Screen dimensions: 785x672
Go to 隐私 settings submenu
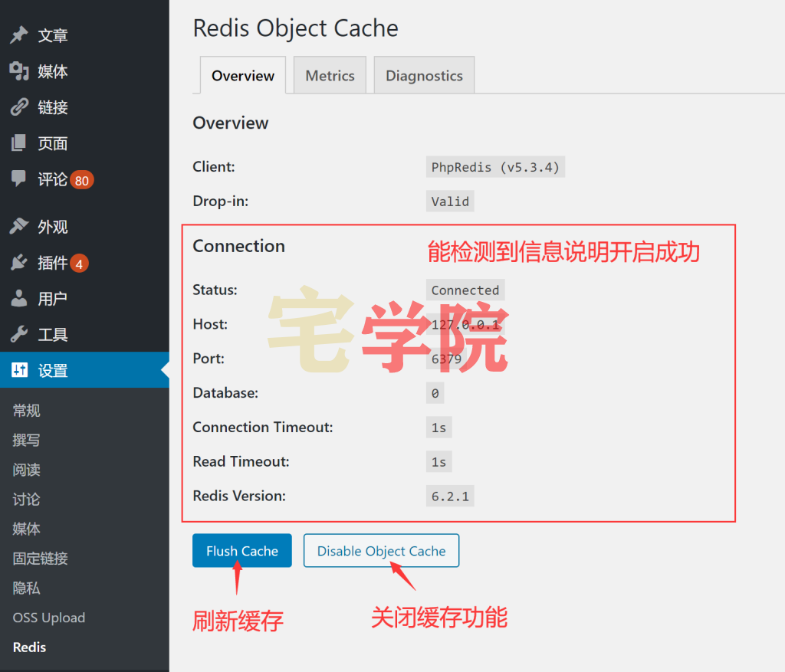click(x=26, y=588)
